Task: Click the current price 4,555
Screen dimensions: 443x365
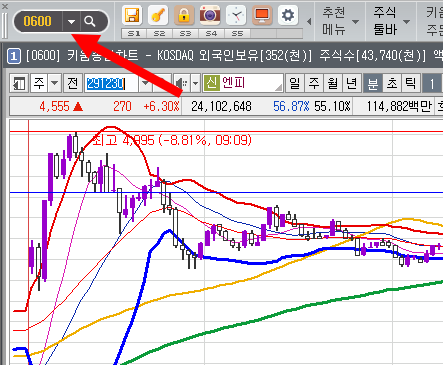Action: [x=54, y=107]
